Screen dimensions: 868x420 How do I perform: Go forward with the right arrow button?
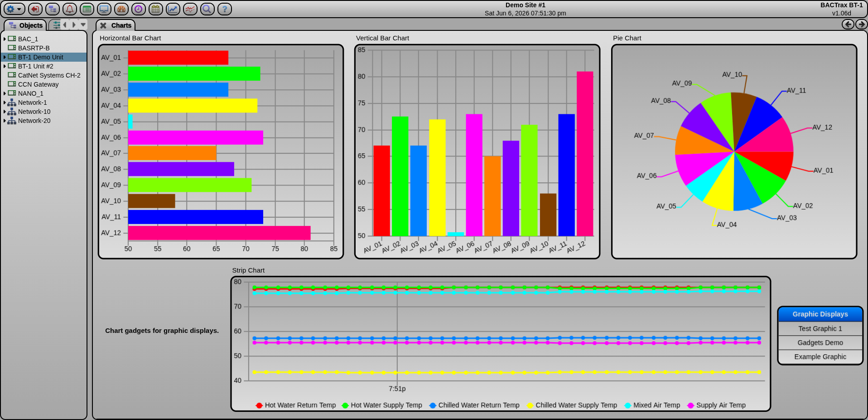[861, 24]
